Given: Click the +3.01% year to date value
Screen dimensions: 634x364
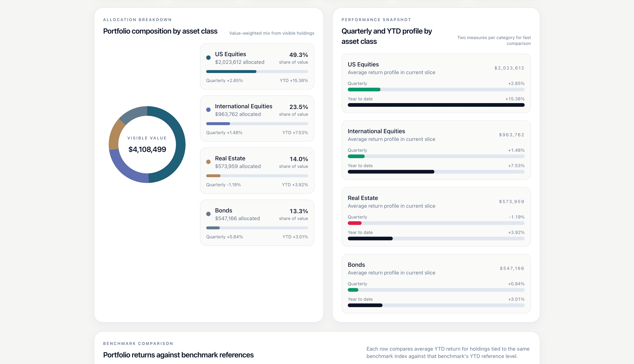Looking at the screenshot, I should coord(516,299).
